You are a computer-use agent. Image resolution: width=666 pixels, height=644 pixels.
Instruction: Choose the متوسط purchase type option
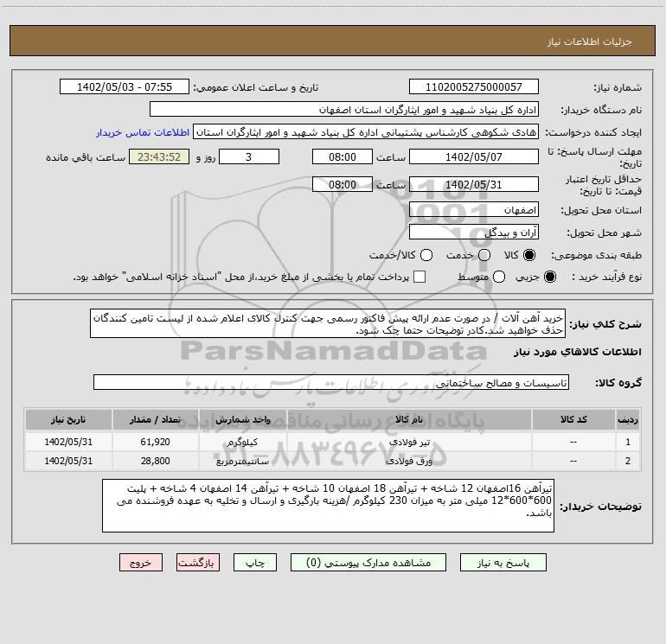499,277
